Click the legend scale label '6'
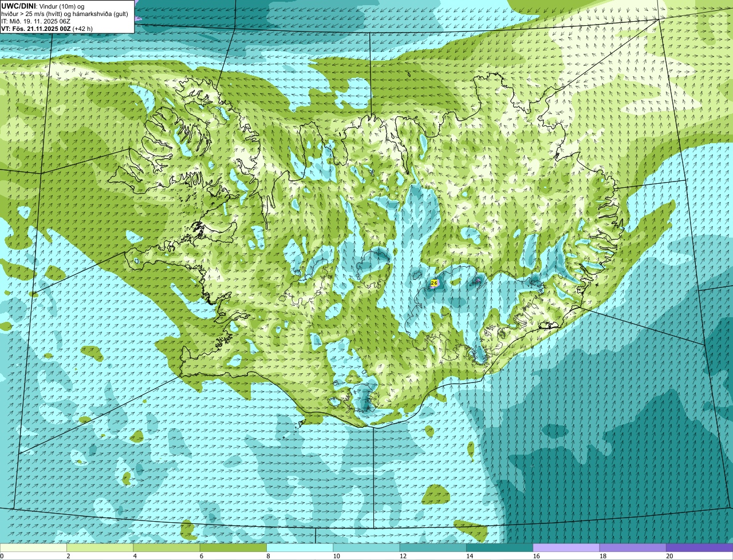 pyautogui.click(x=201, y=556)
